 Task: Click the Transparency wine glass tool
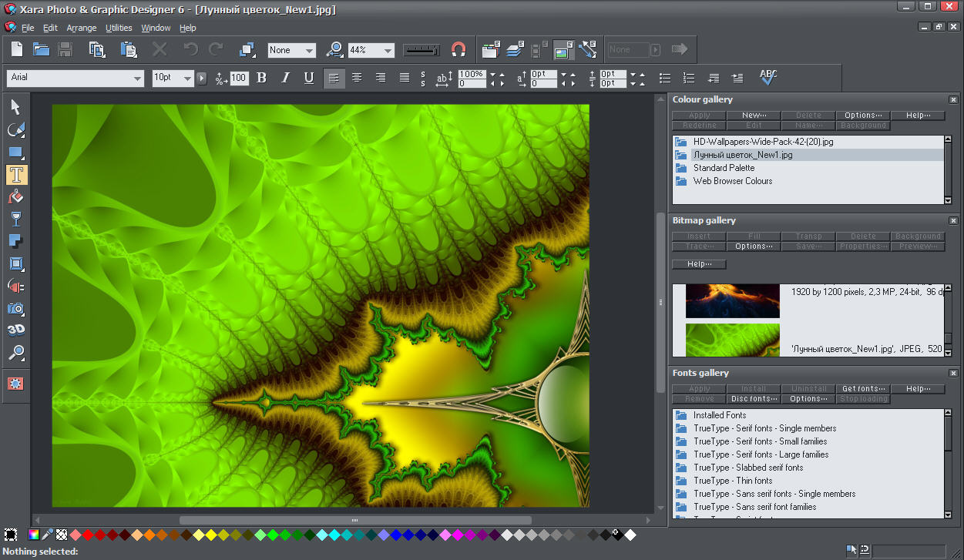[x=16, y=219]
